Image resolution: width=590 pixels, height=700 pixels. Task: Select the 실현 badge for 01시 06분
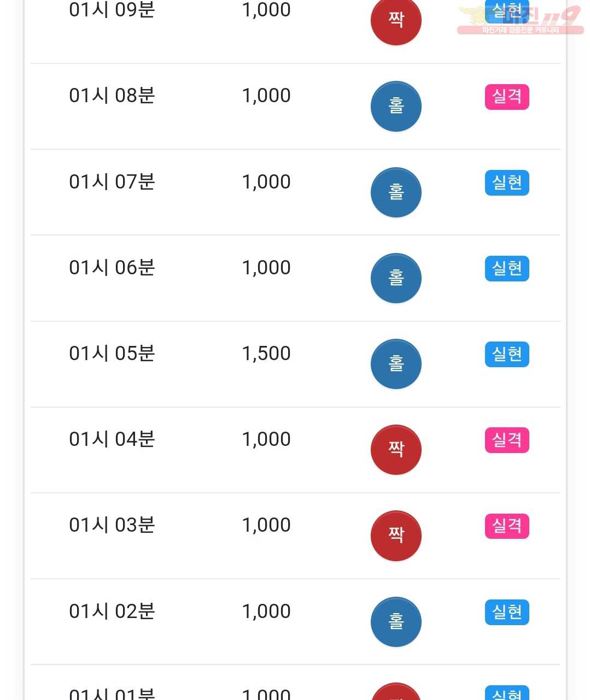point(507,268)
